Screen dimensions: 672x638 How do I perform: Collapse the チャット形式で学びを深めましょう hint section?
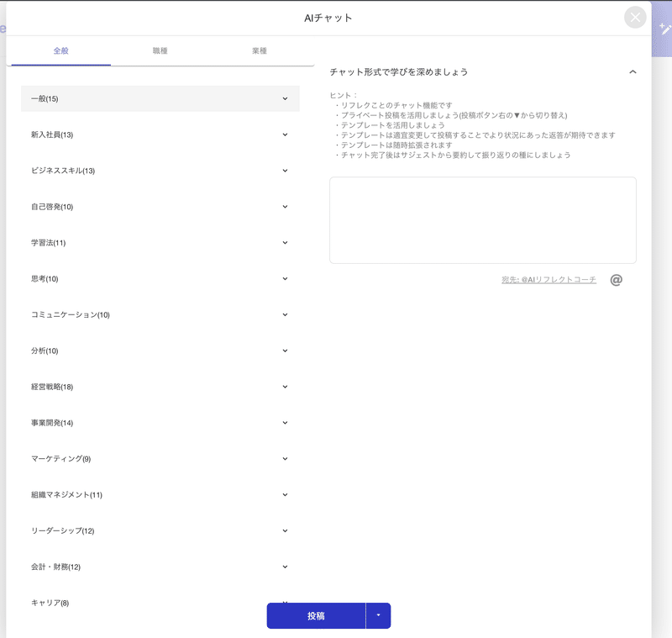[x=633, y=72]
